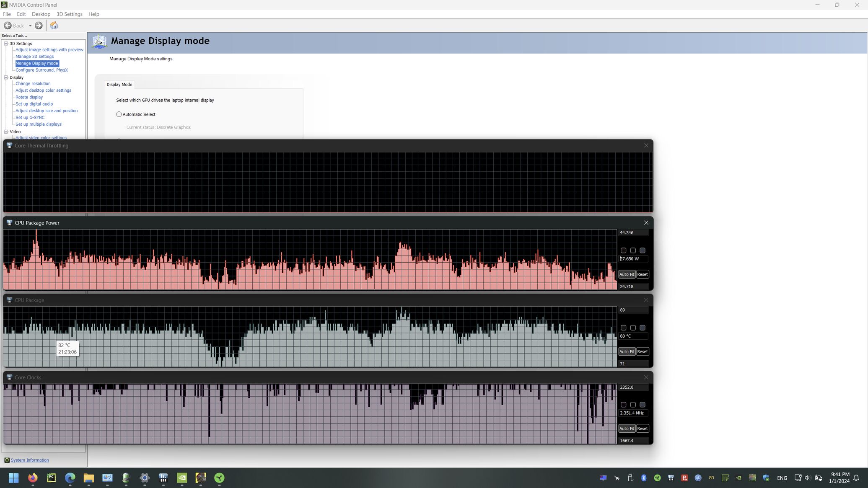Click the Core Thermal Throttling window title icon

9,145
